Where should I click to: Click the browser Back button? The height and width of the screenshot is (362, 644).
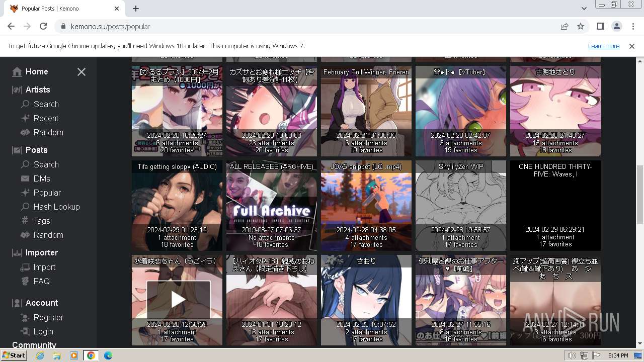(x=11, y=26)
